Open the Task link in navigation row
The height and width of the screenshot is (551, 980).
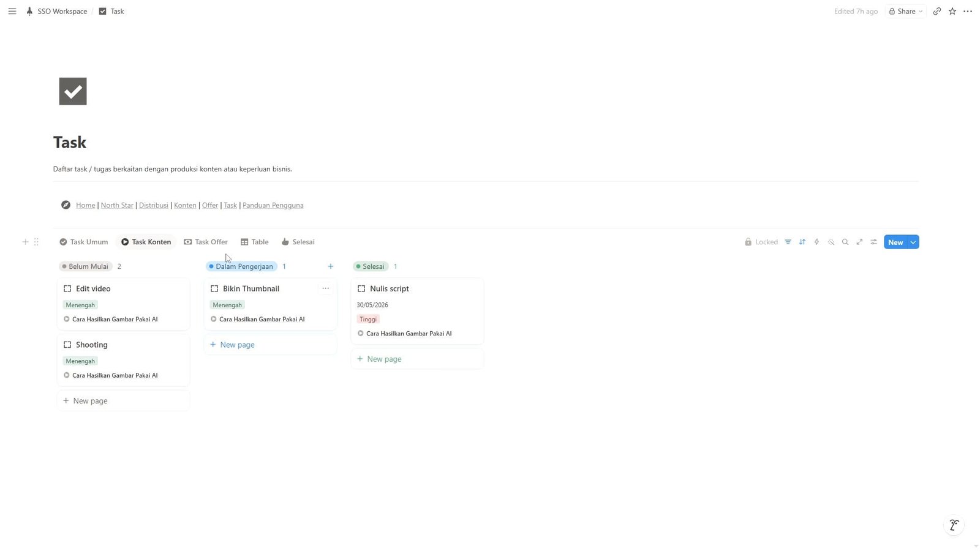tap(230, 205)
